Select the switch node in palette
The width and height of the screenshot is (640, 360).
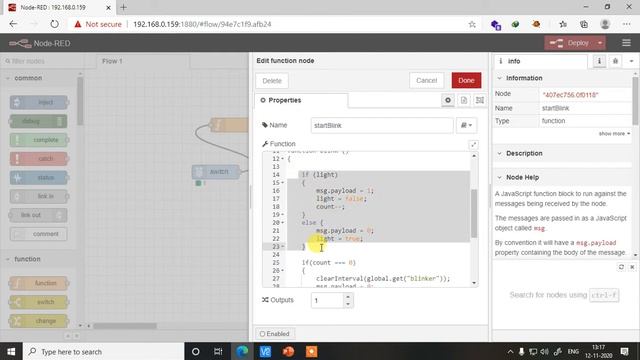pos(39,302)
